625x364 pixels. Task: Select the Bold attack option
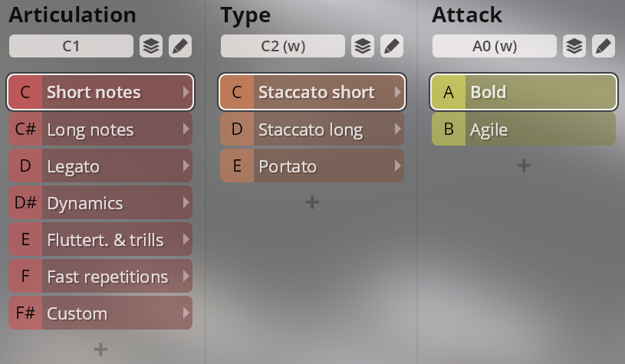coord(524,92)
